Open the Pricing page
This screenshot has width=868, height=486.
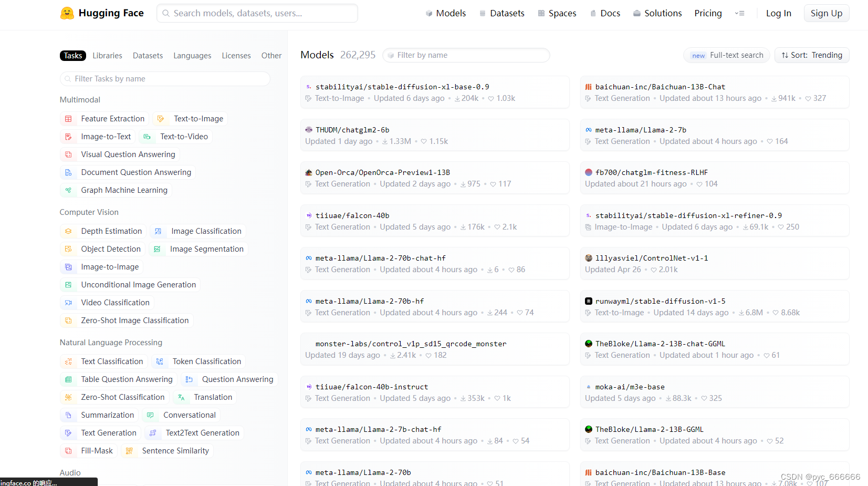708,13
